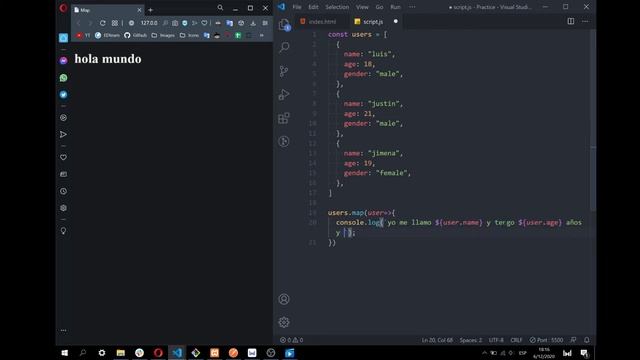The image size is (640, 360).
Task: Open Windows taskbar search
Action: 83,353
